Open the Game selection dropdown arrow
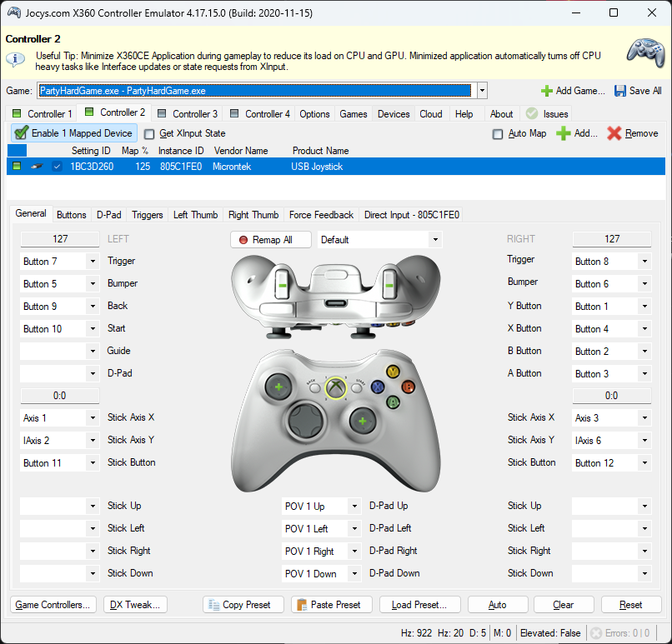 [482, 91]
